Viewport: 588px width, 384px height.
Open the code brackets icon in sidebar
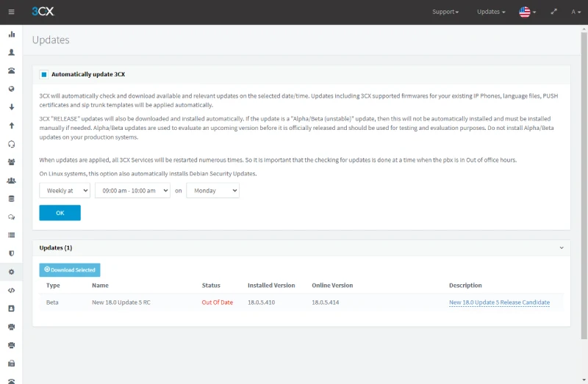coord(12,290)
